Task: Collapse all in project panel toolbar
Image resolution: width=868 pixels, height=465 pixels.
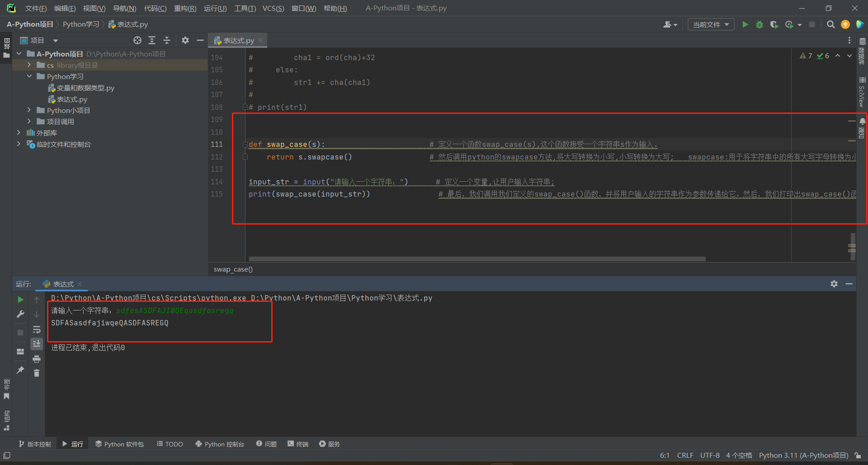Action: tap(167, 41)
